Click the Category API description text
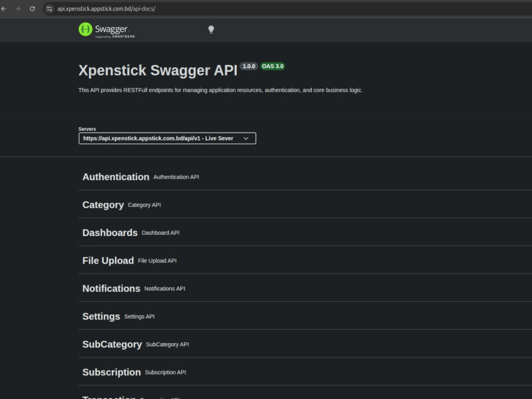Viewport: 532px width, 399px height. [144, 205]
